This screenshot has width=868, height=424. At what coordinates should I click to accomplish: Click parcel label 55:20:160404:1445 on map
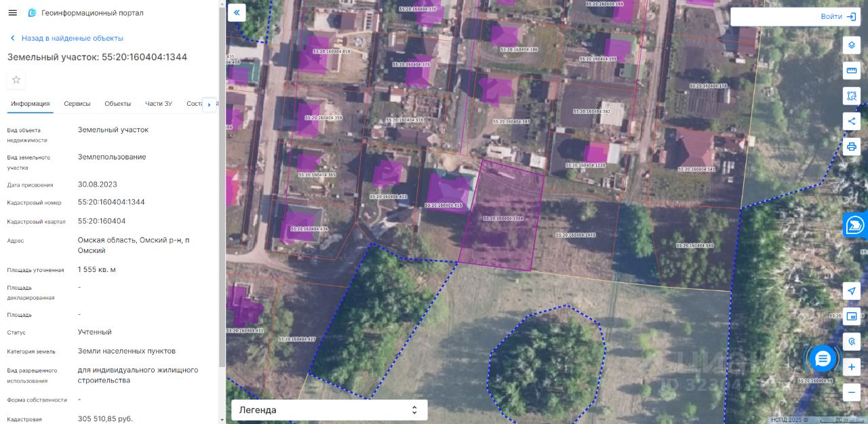(x=576, y=235)
